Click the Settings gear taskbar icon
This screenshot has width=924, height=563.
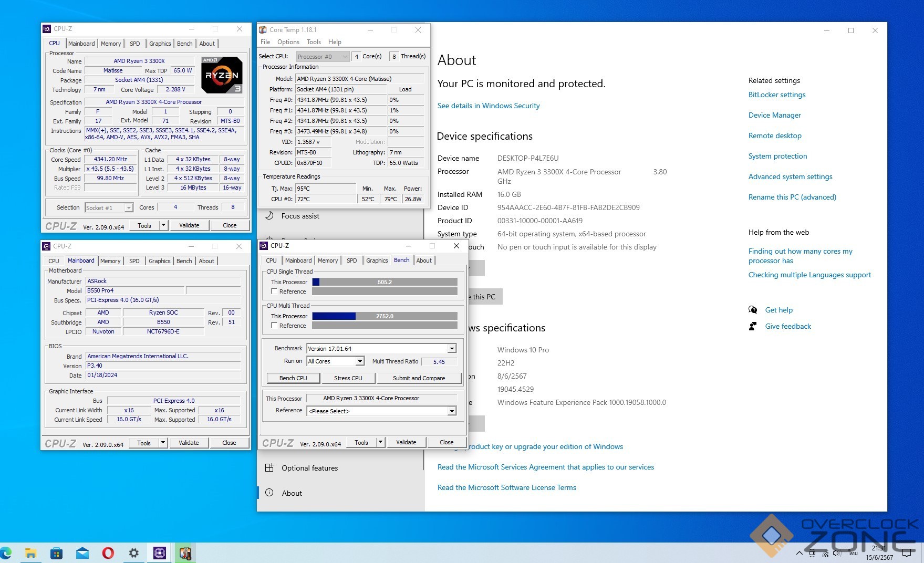tap(134, 552)
